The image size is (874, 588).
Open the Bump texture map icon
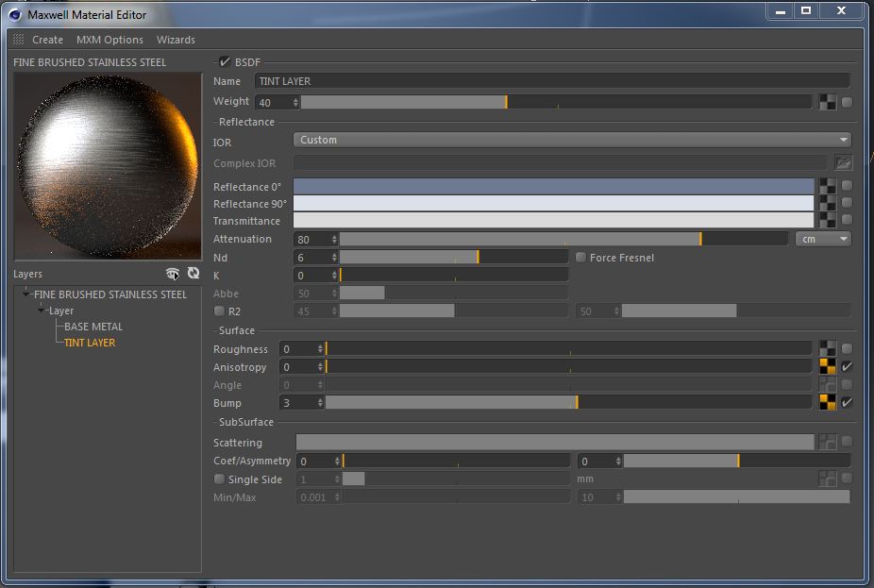pos(827,403)
